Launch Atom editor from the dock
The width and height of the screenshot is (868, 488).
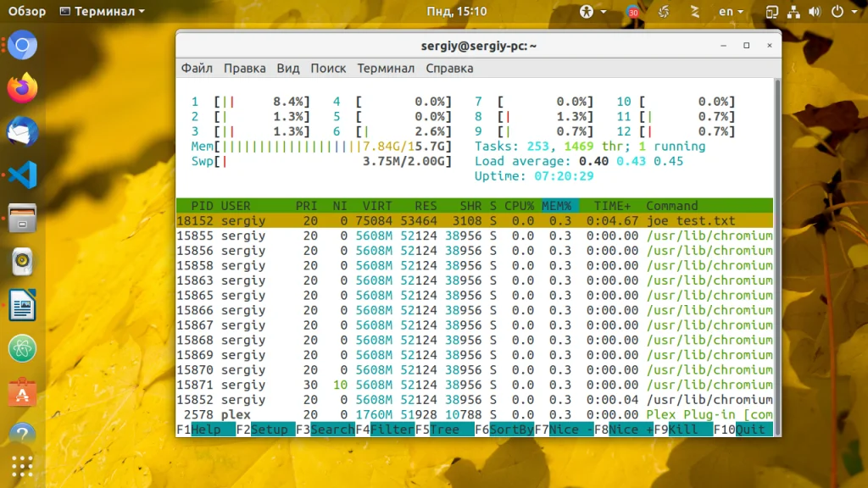pyautogui.click(x=23, y=348)
